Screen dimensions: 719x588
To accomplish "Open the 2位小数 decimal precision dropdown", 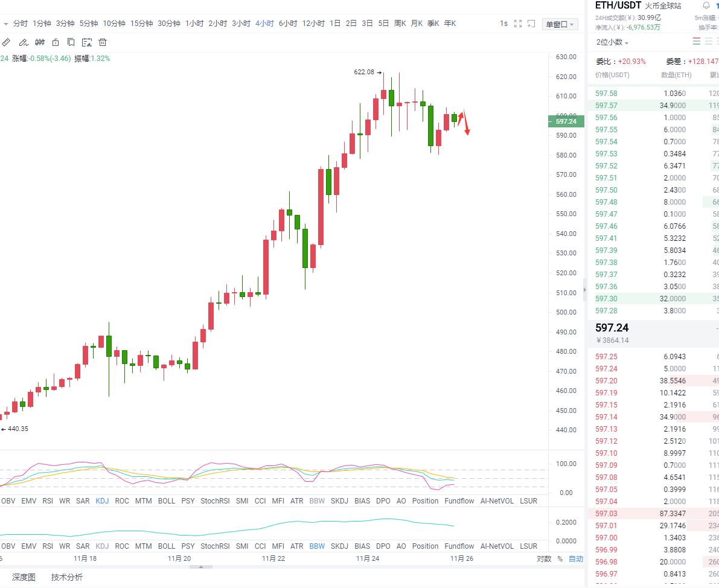I will pyautogui.click(x=612, y=42).
